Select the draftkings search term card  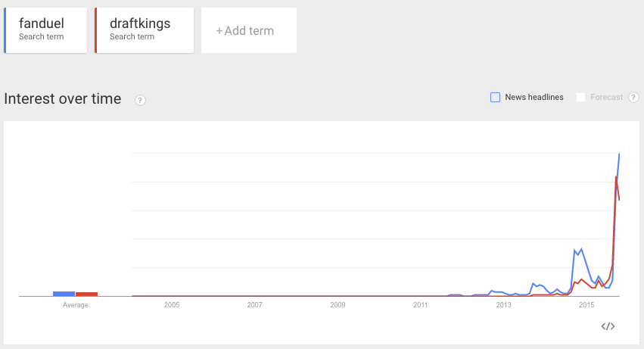click(144, 30)
